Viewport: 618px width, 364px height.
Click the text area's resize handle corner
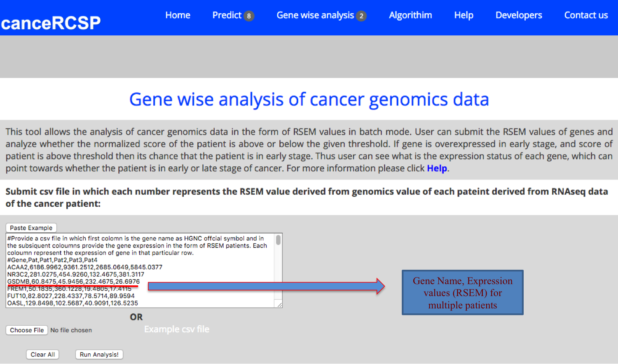click(280, 305)
